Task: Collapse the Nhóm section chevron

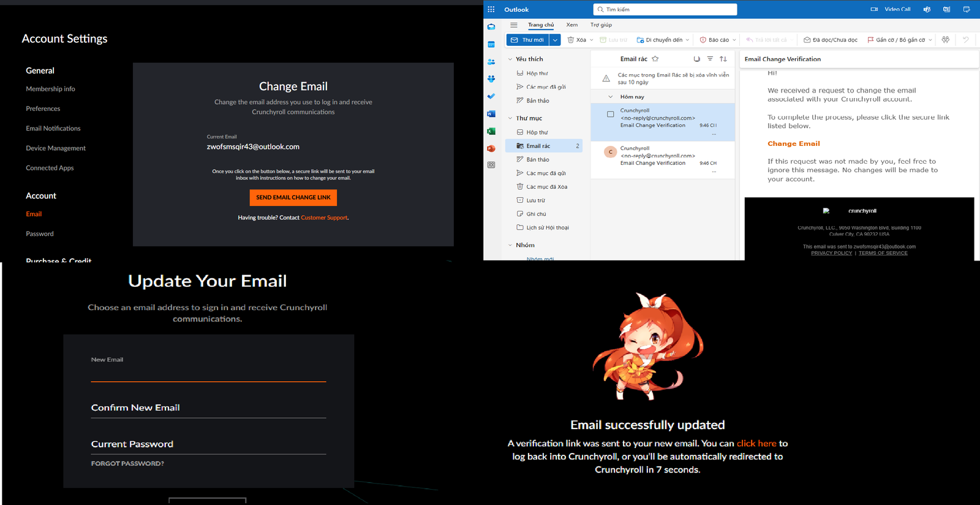Action: 510,245
